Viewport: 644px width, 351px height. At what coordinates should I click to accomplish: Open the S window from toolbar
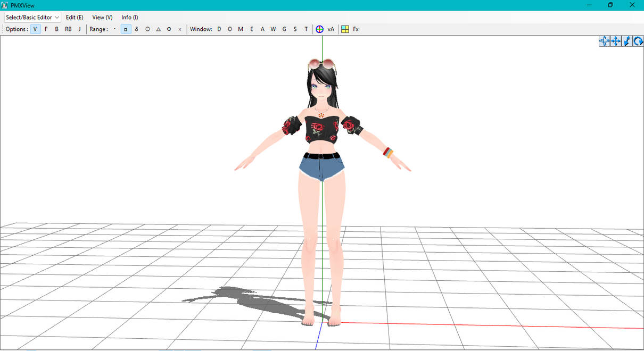pos(295,29)
